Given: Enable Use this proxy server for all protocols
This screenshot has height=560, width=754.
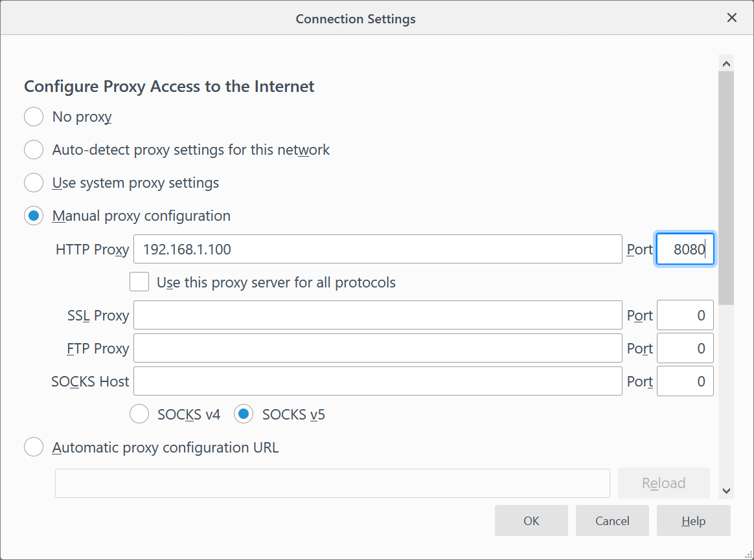Looking at the screenshot, I should [x=139, y=283].
